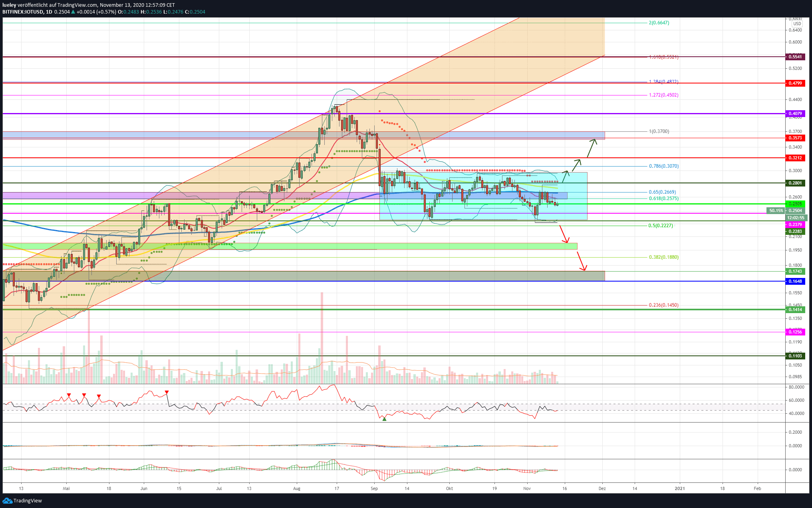Select the 0.5541 price label

tap(795, 57)
